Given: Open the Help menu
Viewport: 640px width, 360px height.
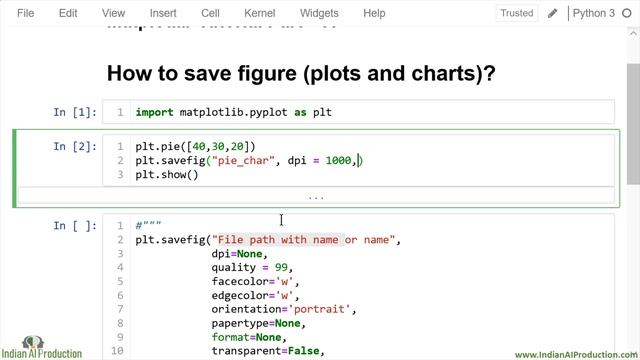Looking at the screenshot, I should (x=374, y=13).
